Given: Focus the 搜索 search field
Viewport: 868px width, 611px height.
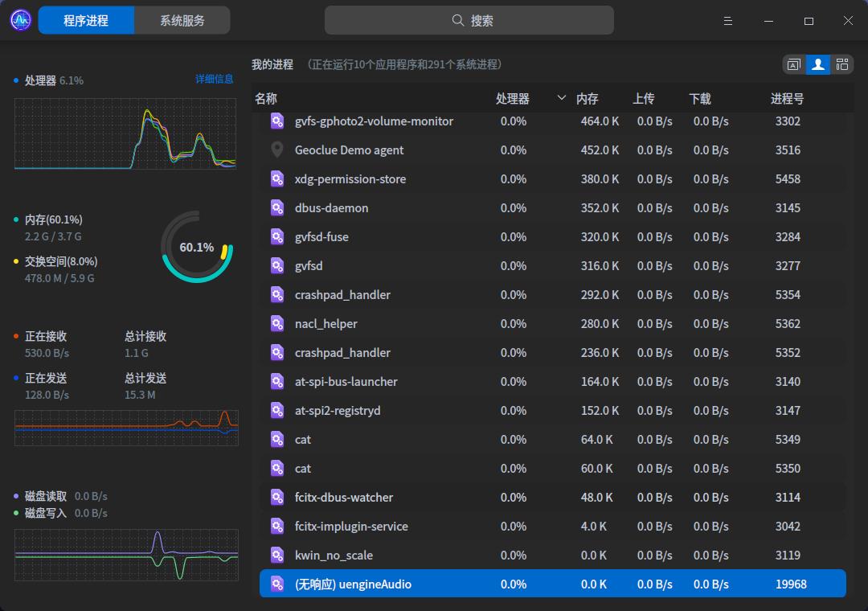Looking at the screenshot, I should pyautogui.click(x=469, y=21).
